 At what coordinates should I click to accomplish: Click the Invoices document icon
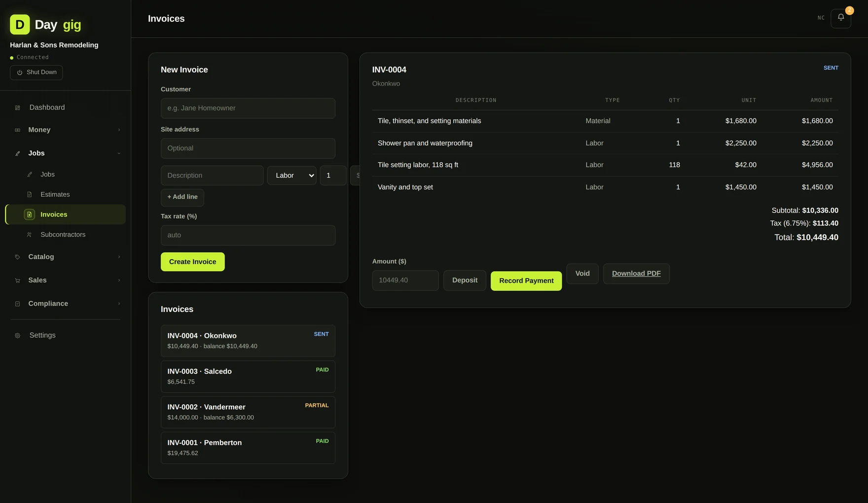pos(30,214)
